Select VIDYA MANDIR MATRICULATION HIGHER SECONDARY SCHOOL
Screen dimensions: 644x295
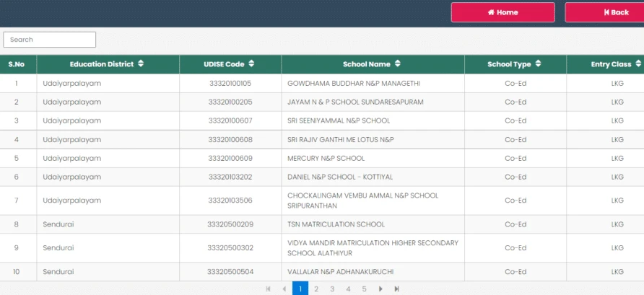373,248
